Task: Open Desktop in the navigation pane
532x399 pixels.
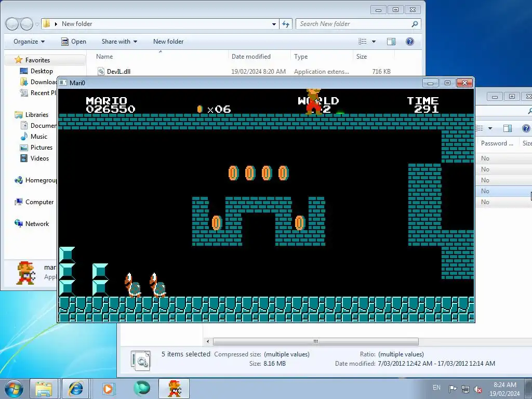Action: (x=42, y=71)
